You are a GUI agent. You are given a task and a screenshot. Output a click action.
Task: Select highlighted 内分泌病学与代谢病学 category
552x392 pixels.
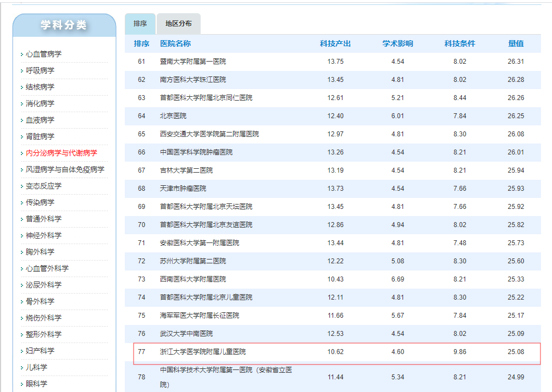(x=62, y=153)
